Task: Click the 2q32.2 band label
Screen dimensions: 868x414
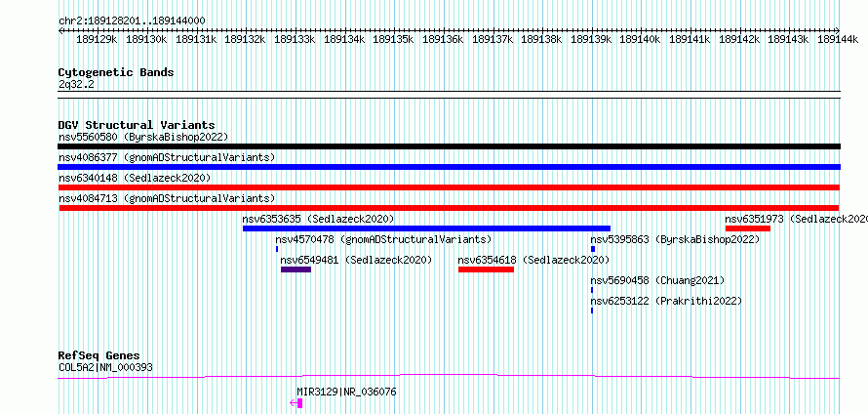Action: click(76, 84)
